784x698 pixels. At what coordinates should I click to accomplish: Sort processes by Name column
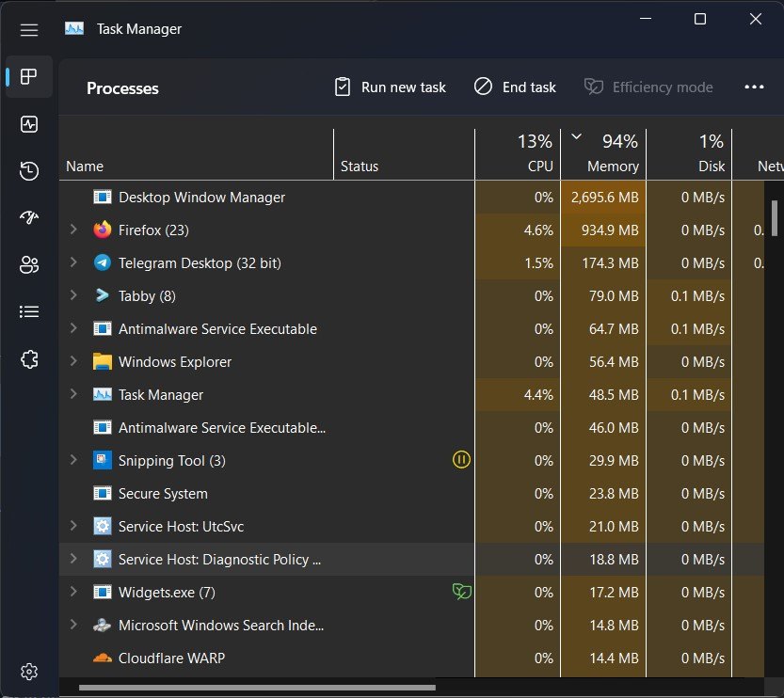coord(196,154)
